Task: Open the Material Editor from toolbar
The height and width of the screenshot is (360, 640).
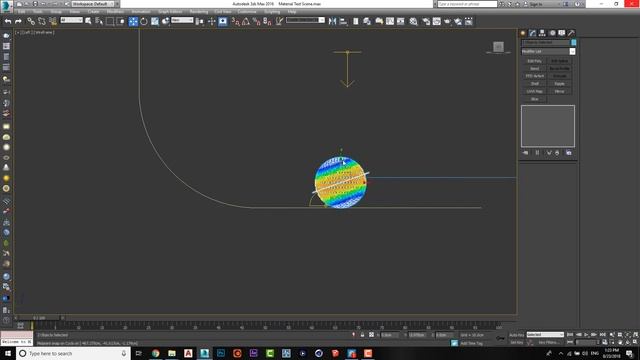Action: tap(413, 21)
